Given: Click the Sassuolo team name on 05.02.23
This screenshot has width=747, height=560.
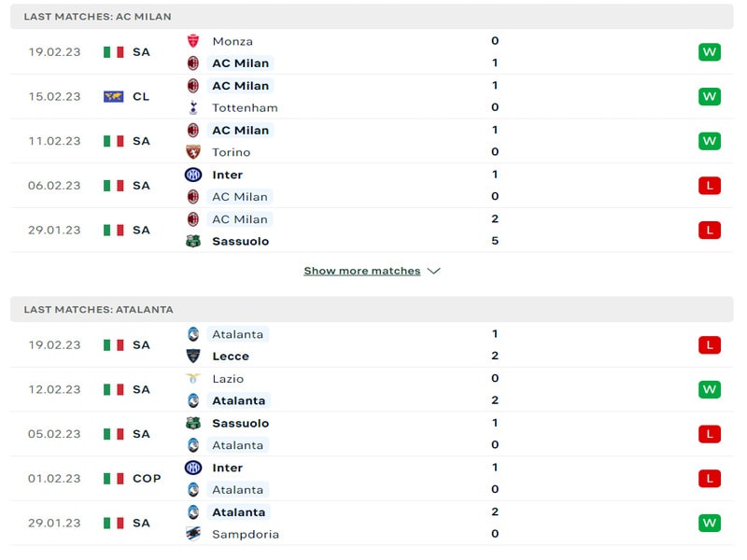Looking at the screenshot, I should pyautogui.click(x=240, y=423).
